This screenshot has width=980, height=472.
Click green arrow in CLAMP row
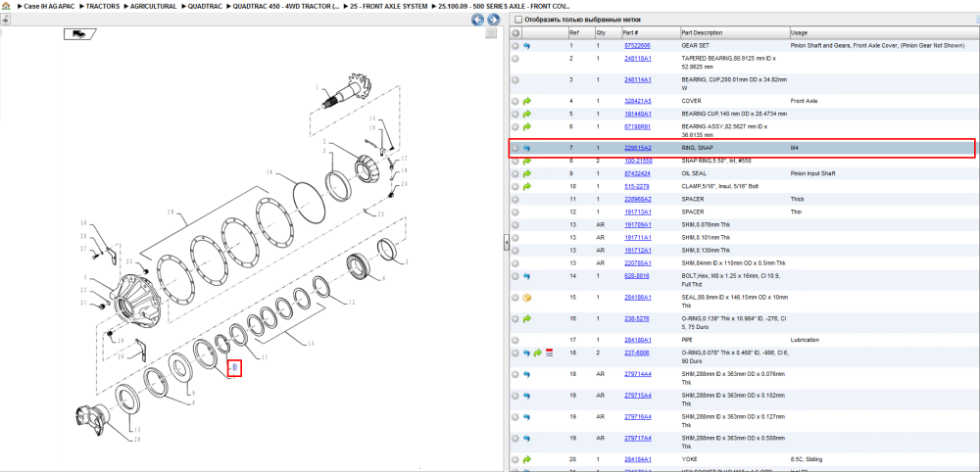tap(526, 186)
